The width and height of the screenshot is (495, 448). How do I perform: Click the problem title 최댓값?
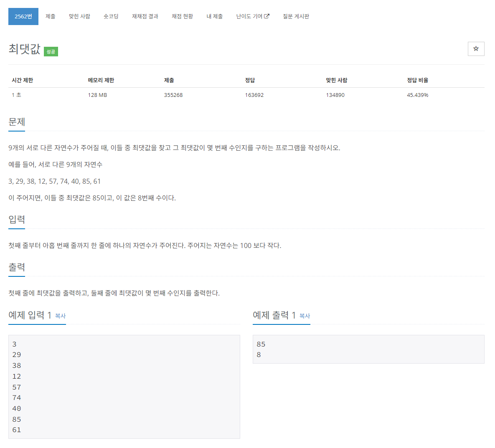click(x=23, y=50)
